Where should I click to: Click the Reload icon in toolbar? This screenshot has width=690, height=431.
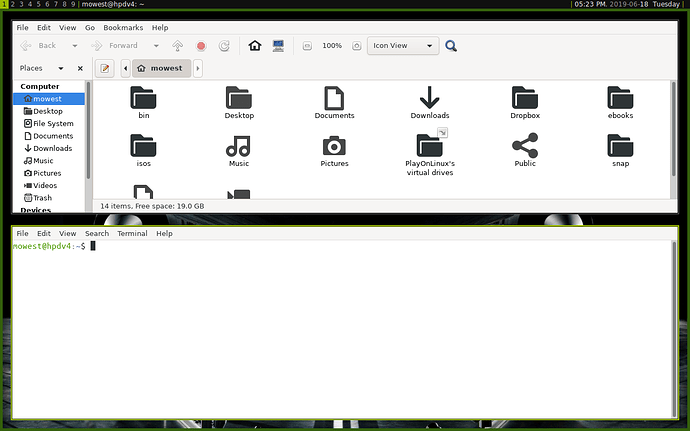coord(224,46)
